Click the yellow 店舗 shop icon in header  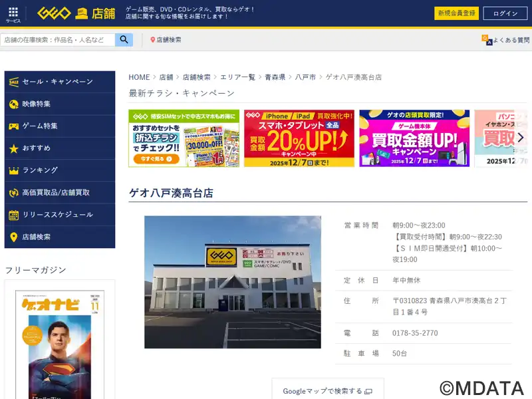coord(81,13)
